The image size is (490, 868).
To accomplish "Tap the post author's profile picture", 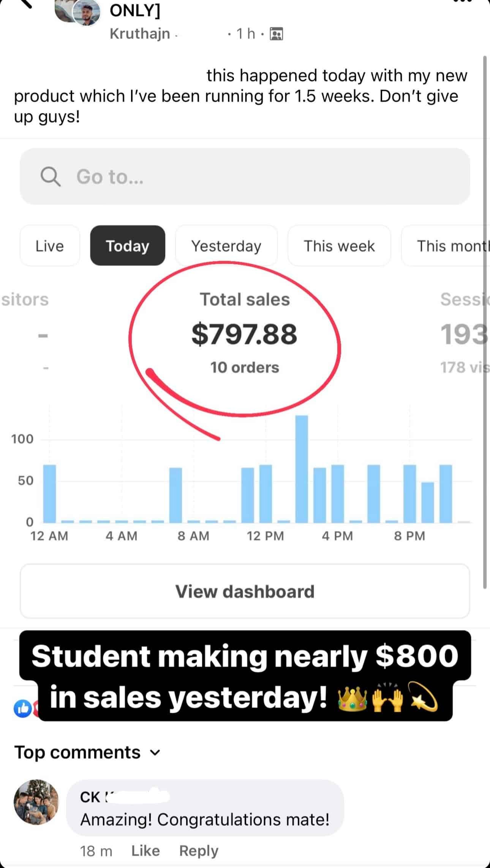I will pos(87,13).
